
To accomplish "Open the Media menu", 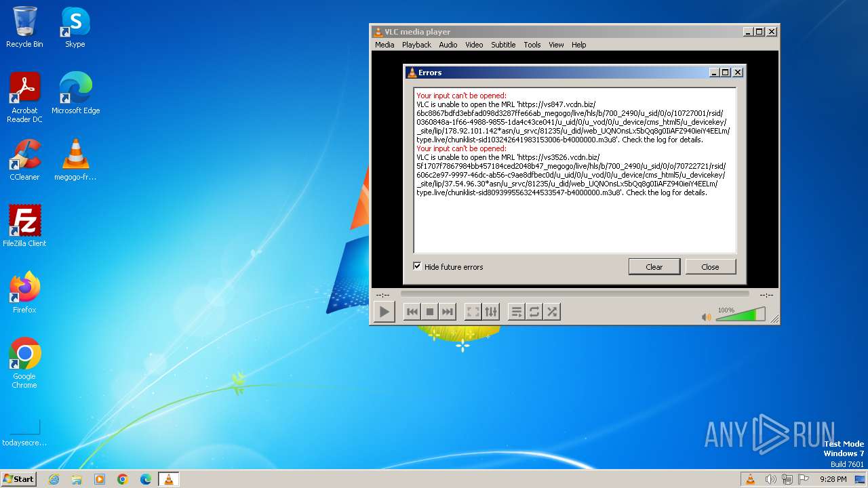I will click(384, 45).
